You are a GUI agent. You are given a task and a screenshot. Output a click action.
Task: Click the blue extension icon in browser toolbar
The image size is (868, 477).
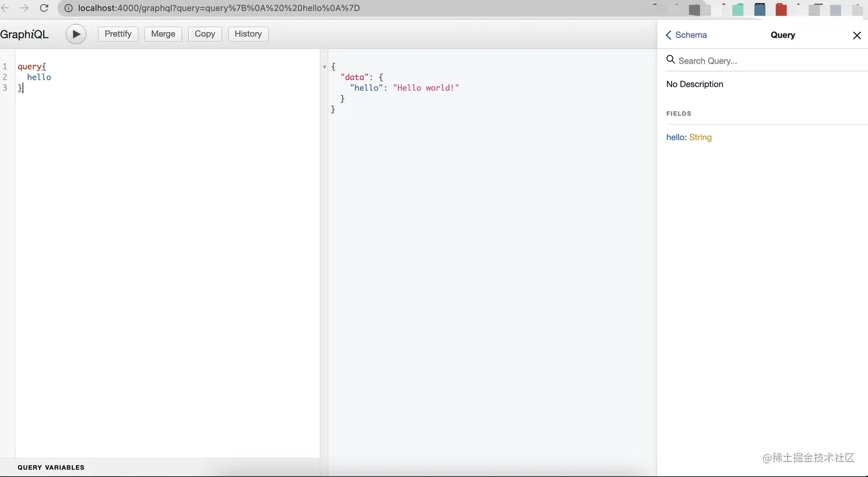[759, 9]
